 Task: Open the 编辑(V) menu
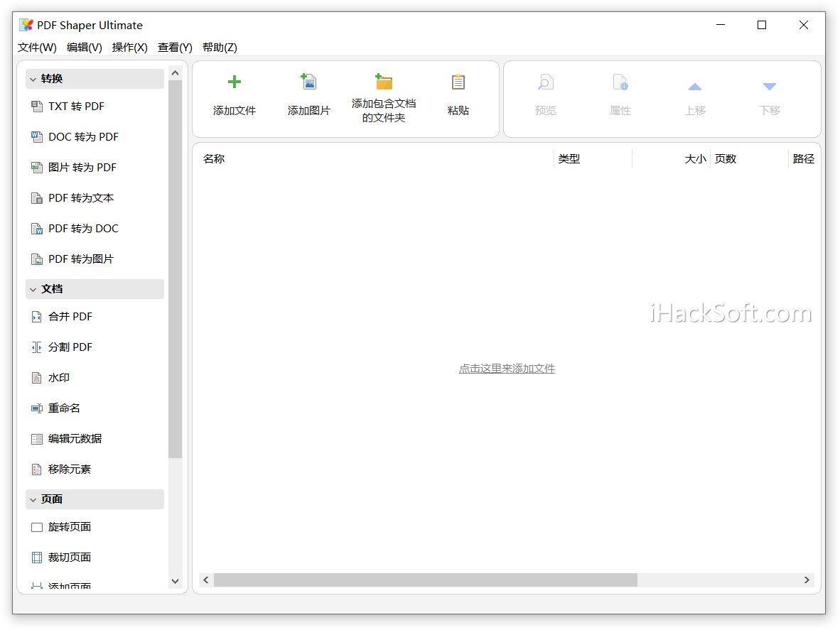point(84,47)
